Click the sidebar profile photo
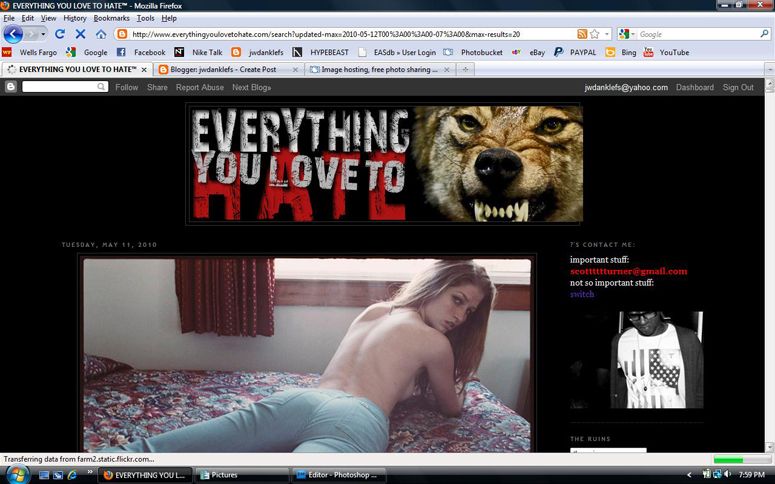 pos(637,359)
